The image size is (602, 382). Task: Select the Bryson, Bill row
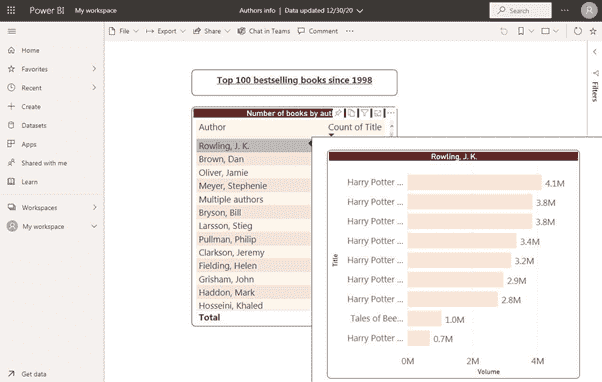tap(254, 212)
